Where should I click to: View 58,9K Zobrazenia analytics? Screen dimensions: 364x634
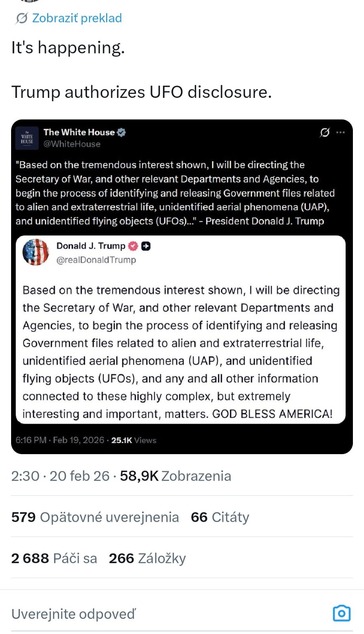point(175,476)
